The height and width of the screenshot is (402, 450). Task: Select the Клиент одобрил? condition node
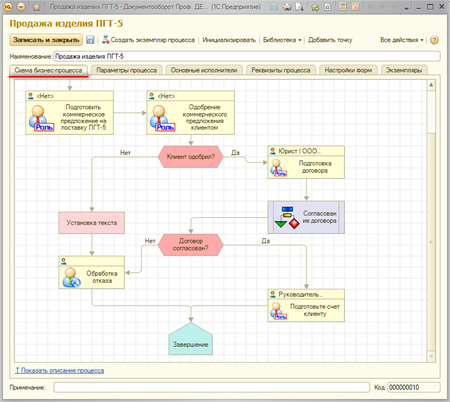[191, 157]
